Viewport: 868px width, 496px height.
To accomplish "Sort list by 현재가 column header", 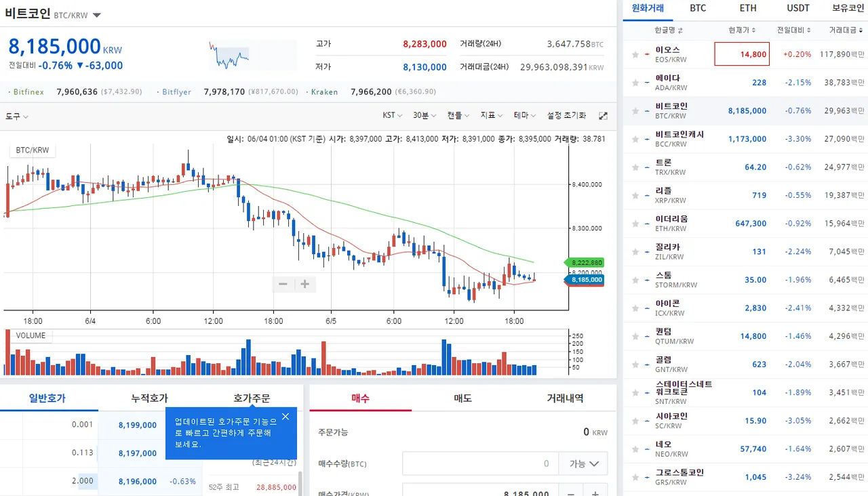I will (x=742, y=30).
